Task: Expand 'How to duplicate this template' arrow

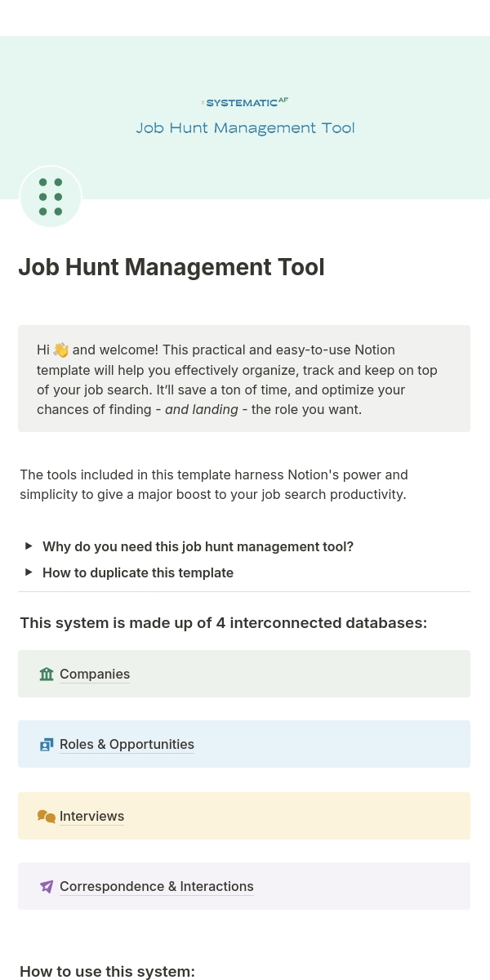Action: click(x=29, y=572)
